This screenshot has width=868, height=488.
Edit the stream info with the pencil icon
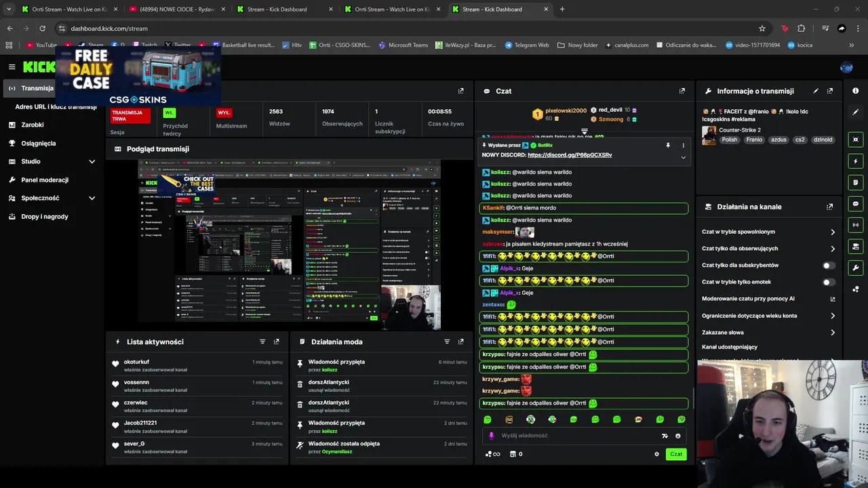(x=816, y=91)
